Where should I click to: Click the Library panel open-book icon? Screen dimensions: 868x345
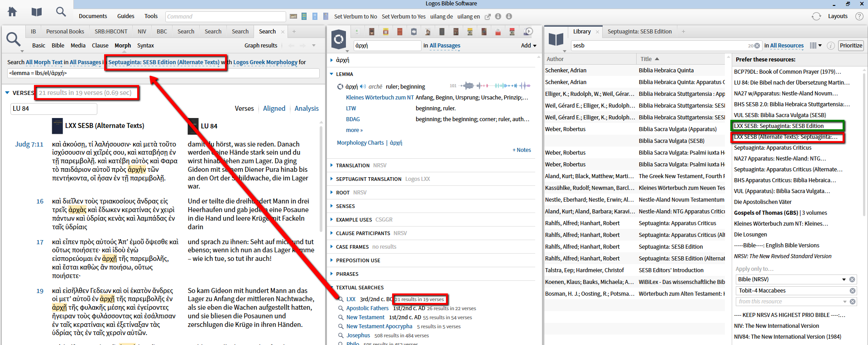point(556,39)
